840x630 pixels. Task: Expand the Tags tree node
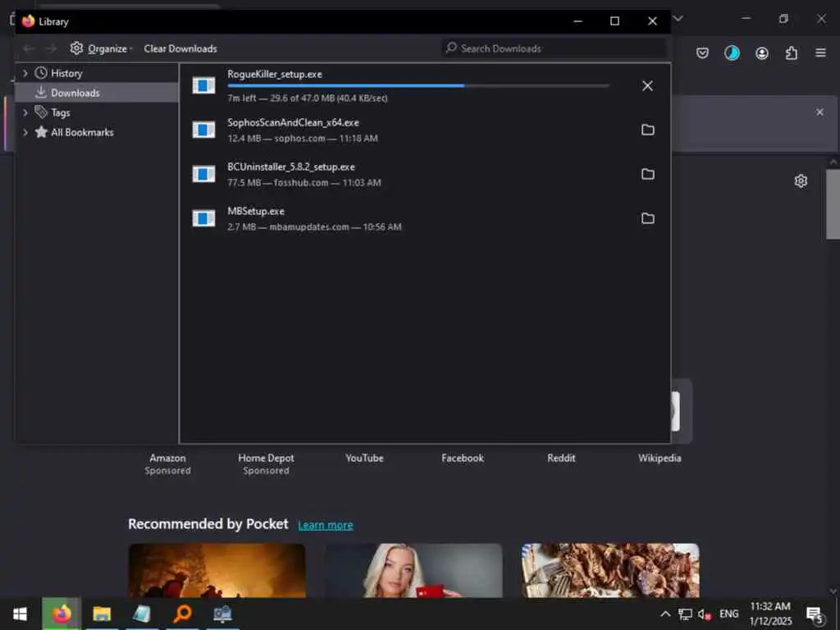25,112
